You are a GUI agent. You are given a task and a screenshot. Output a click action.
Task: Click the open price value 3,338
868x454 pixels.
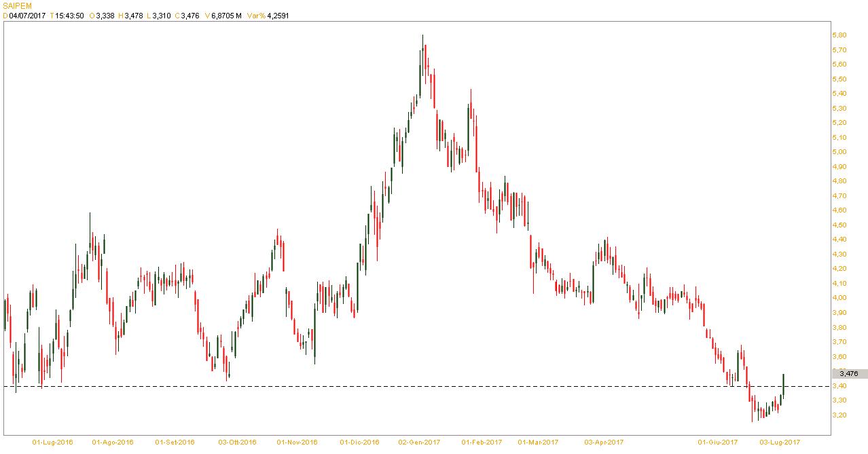pos(105,16)
